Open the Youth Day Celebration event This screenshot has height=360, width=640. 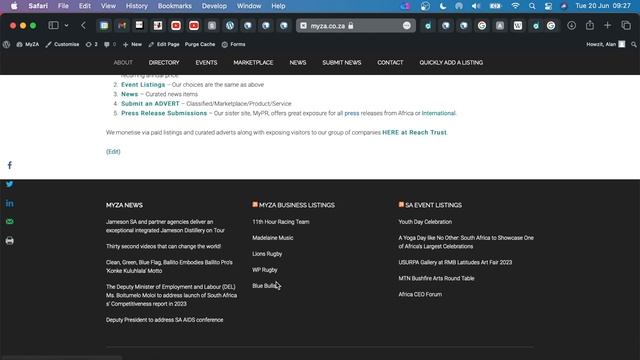tap(425, 222)
